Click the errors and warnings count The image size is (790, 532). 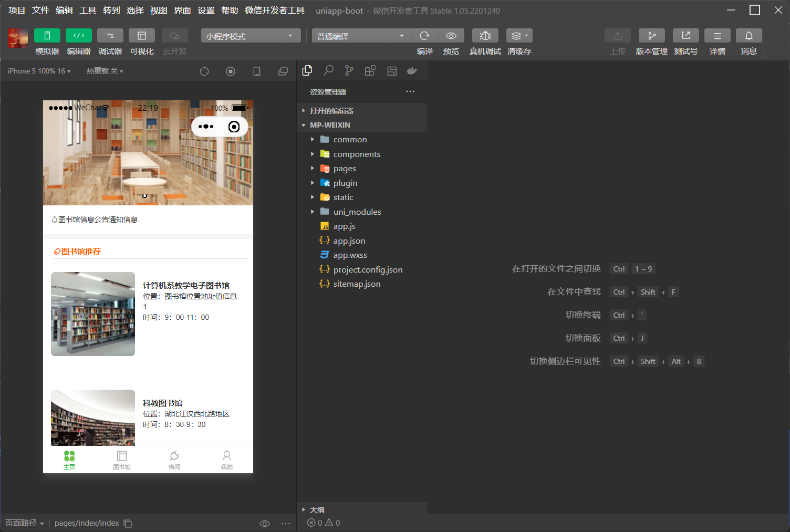click(324, 523)
